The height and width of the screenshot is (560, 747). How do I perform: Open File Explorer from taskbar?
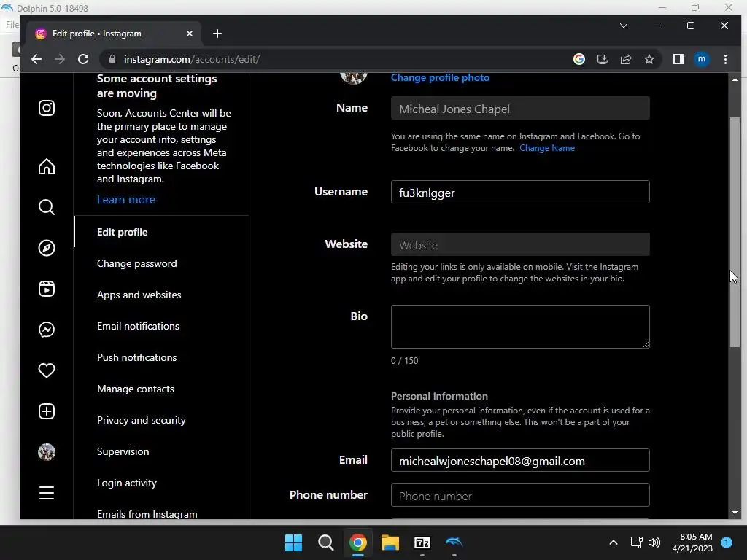pos(390,542)
